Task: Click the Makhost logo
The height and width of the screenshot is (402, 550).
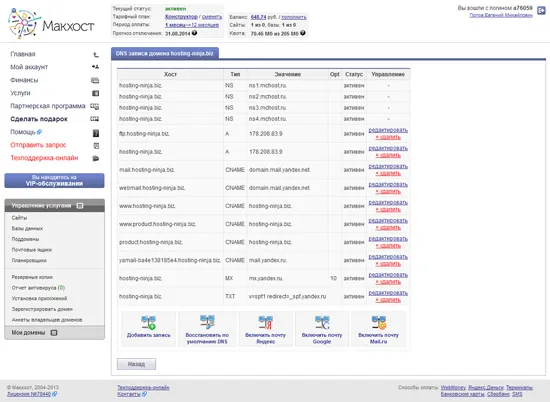Action: 51,24
